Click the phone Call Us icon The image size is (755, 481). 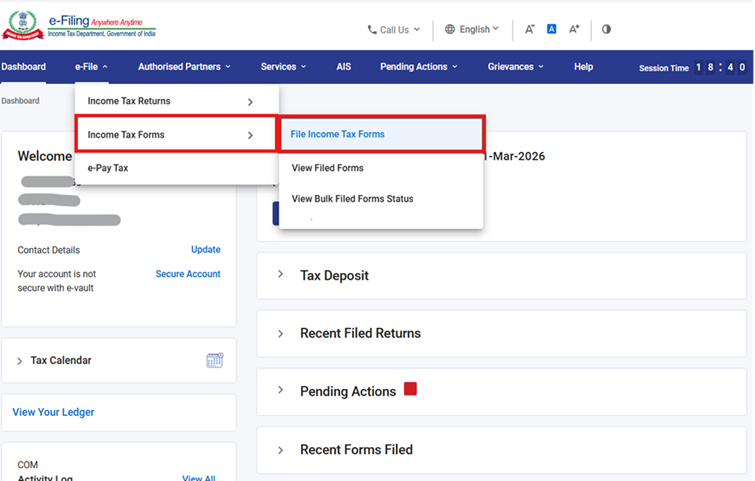(373, 30)
